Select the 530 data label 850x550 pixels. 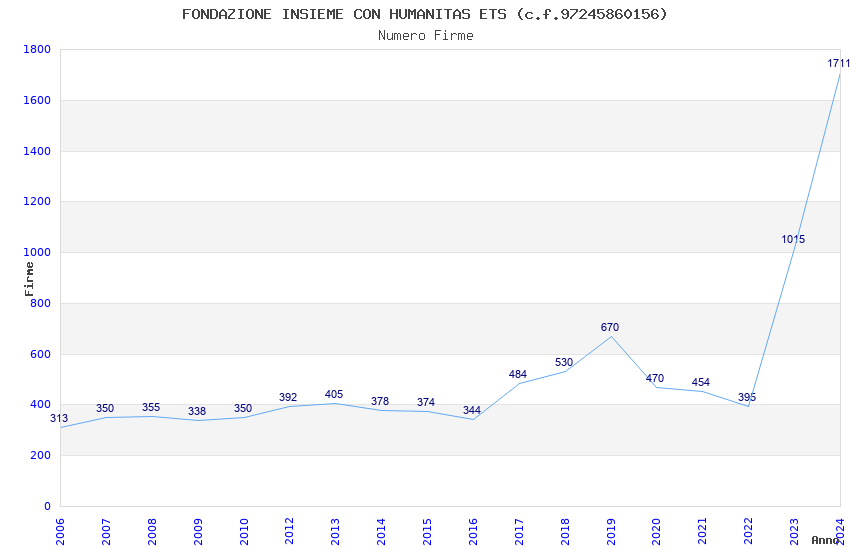click(564, 363)
